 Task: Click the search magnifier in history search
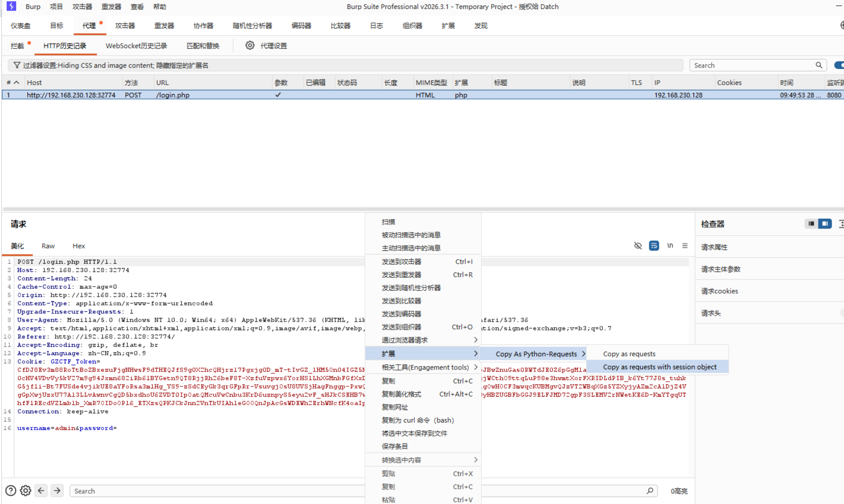coord(819,65)
